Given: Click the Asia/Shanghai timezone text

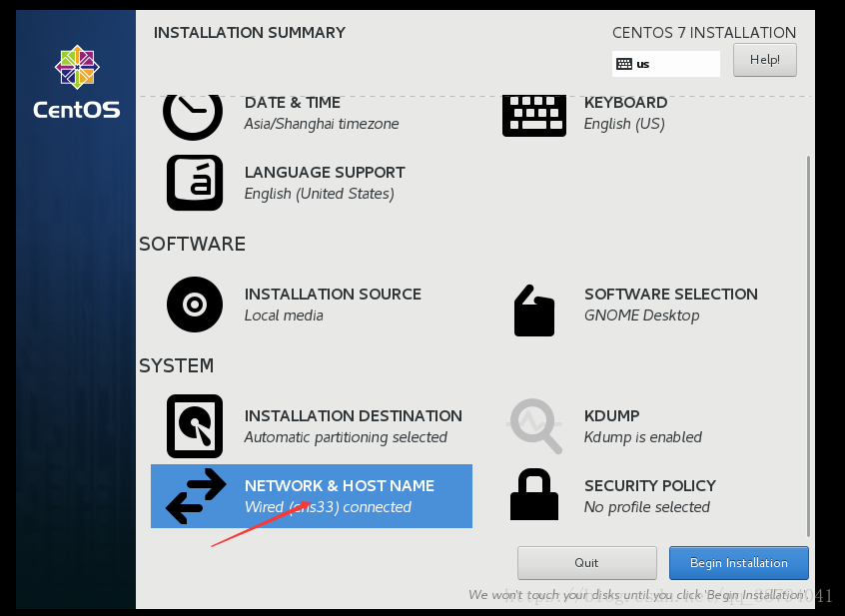Looking at the screenshot, I should point(322,124).
